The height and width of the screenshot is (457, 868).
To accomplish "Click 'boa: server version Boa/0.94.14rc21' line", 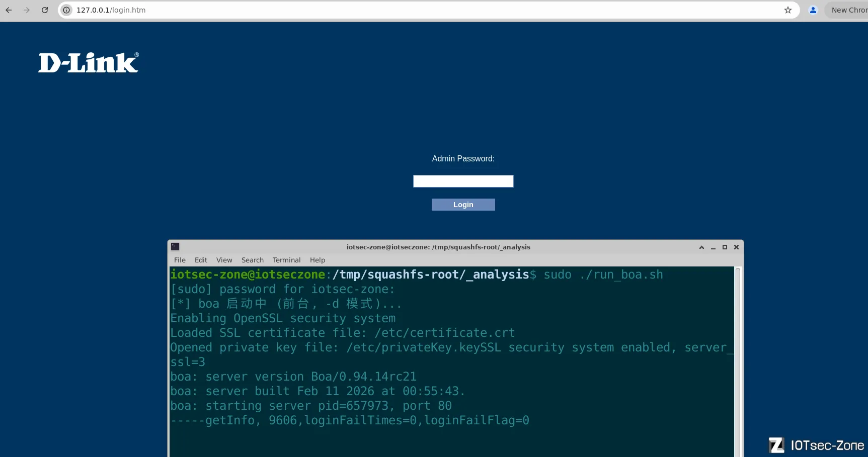I will click(x=293, y=377).
